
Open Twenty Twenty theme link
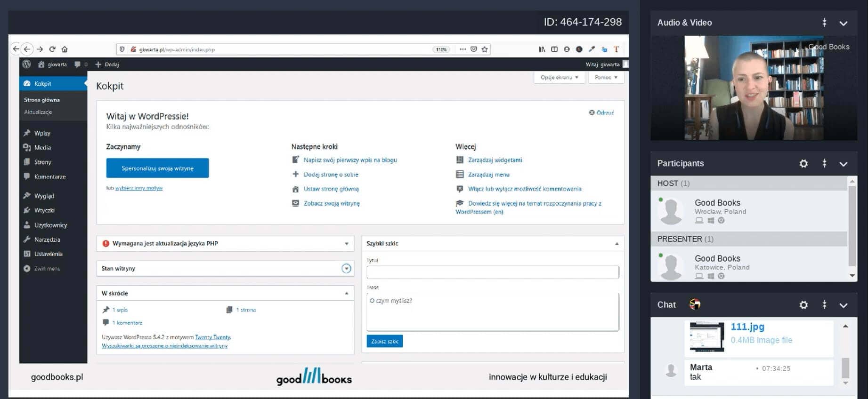(213, 337)
